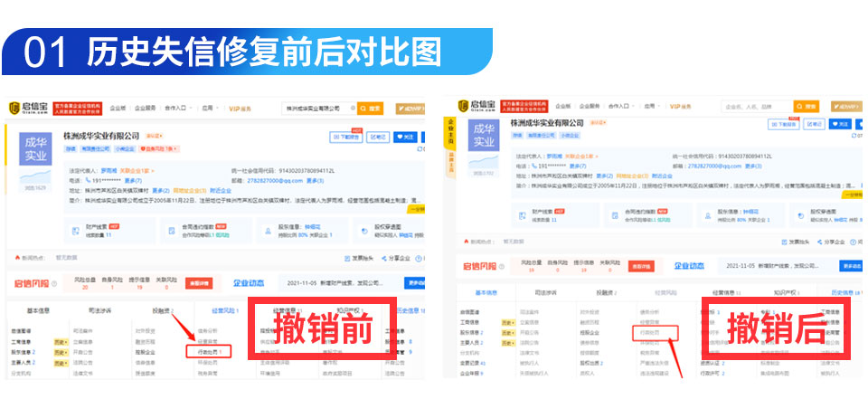Expand the 应用 dropdown in right header
The width and height of the screenshot is (868, 418).
click(x=655, y=107)
